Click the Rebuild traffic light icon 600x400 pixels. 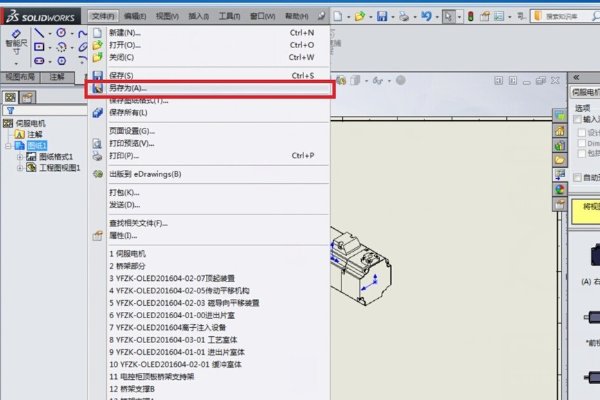coord(471,16)
